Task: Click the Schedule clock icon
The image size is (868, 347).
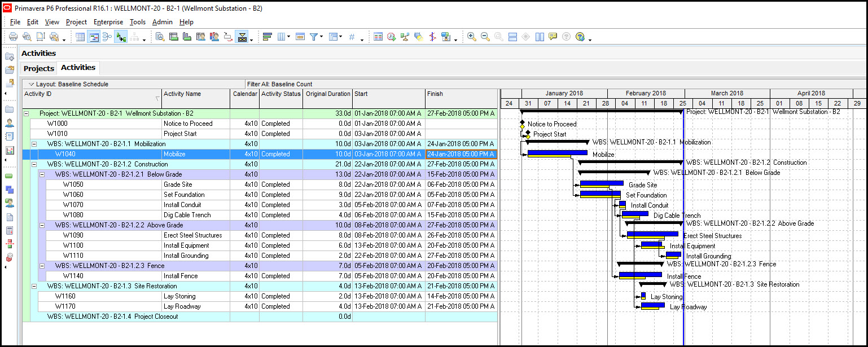Action: tap(392, 37)
